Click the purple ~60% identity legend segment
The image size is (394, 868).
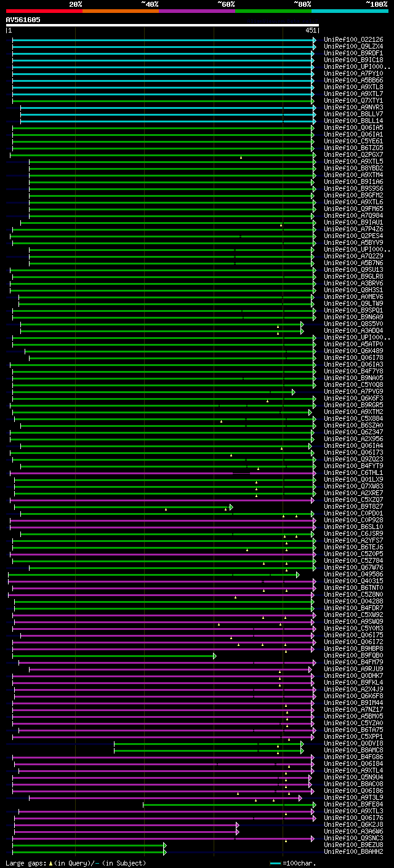point(197,10)
